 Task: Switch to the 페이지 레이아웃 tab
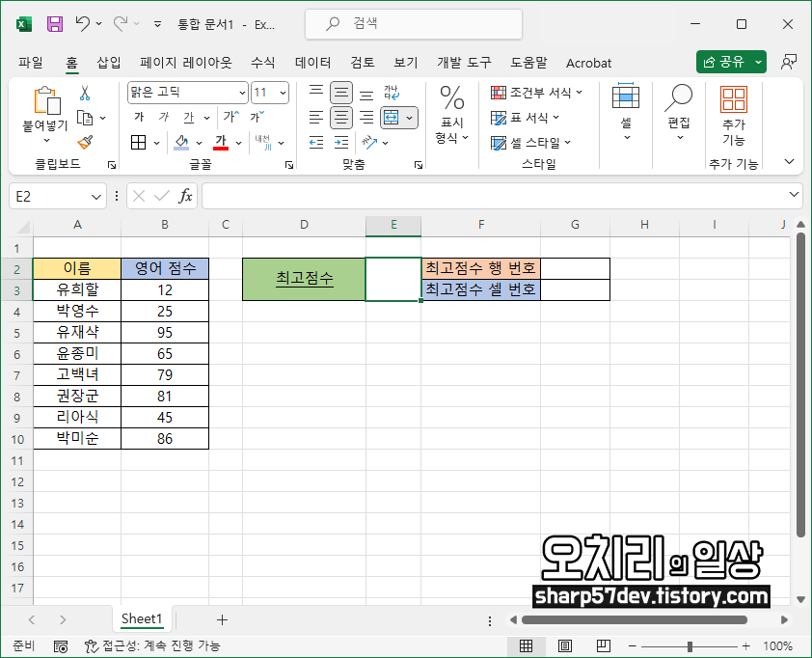(x=186, y=63)
